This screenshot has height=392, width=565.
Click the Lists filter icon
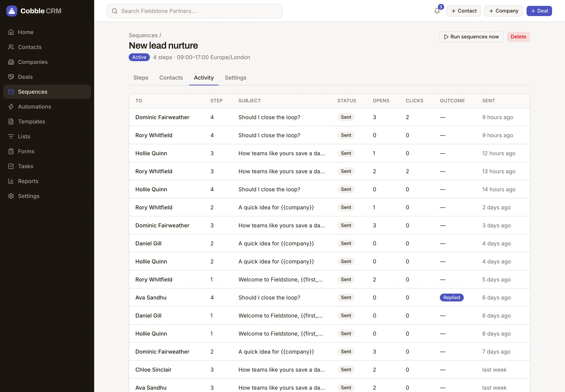(x=11, y=136)
